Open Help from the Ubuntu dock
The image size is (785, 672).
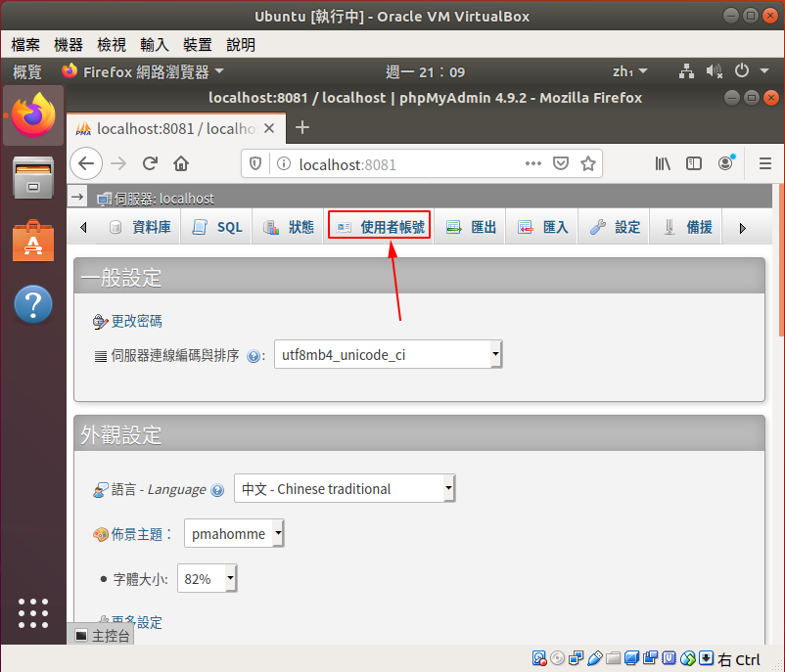[x=33, y=304]
